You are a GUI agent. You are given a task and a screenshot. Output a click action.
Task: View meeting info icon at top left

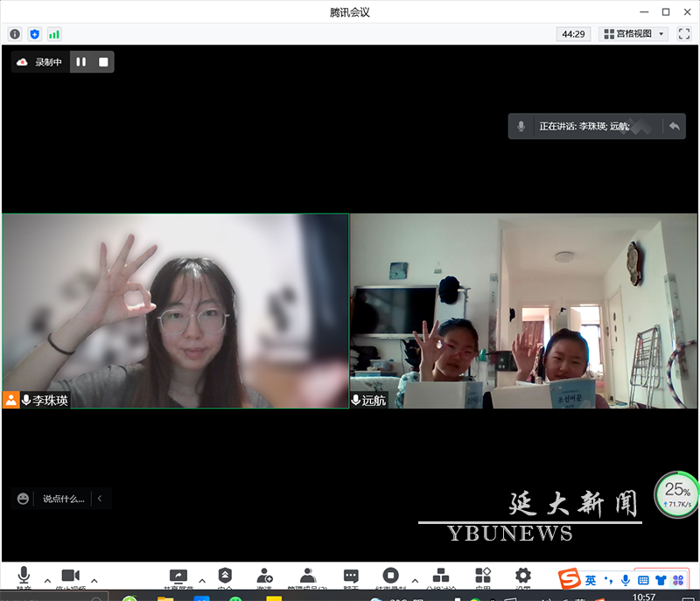(15, 34)
